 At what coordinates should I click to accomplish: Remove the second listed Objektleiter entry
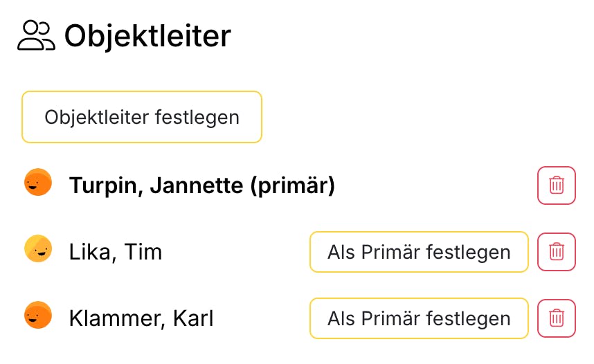coord(556,251)
